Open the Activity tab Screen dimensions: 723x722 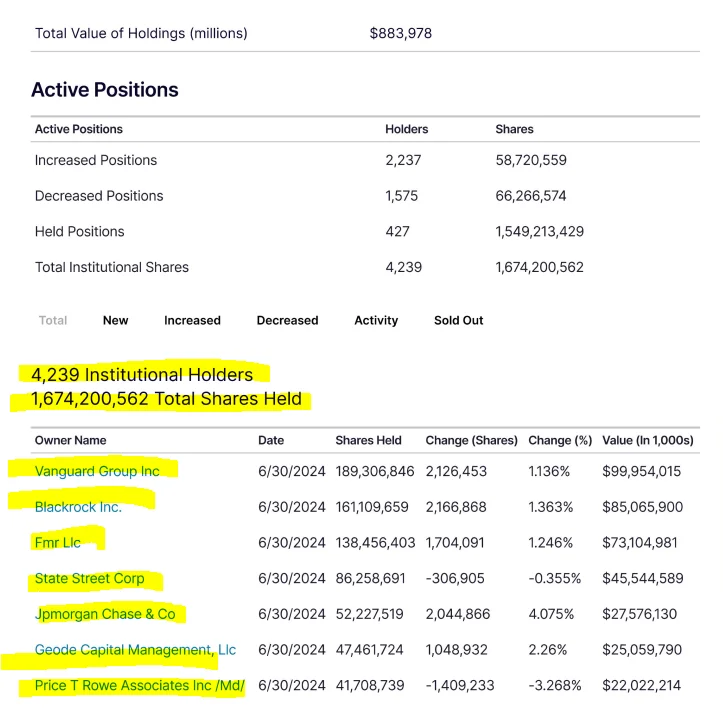click(376, 320)
